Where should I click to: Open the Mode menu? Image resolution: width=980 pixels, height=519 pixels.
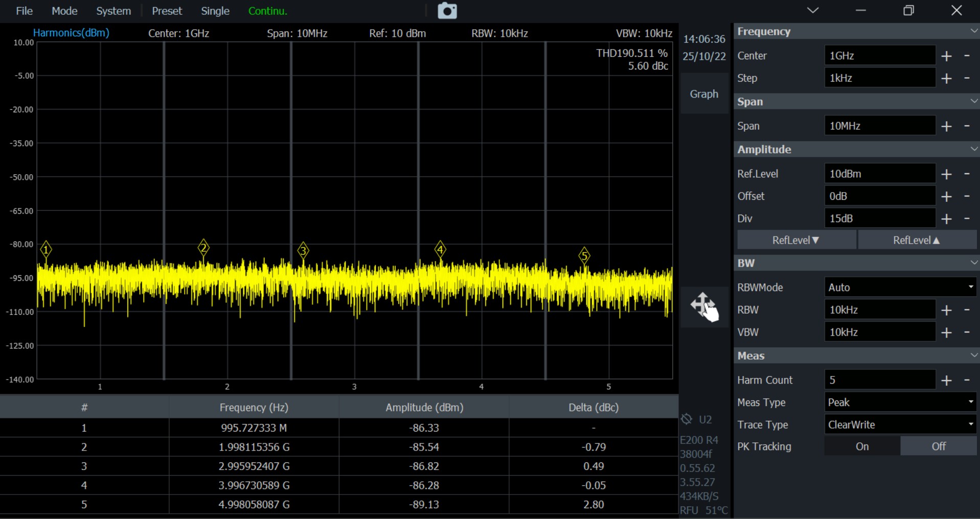pos(64,11)
